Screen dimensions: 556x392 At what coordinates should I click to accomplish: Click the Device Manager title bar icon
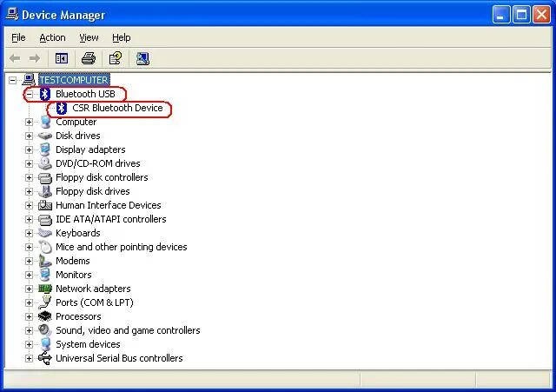(x=12, y=15)
